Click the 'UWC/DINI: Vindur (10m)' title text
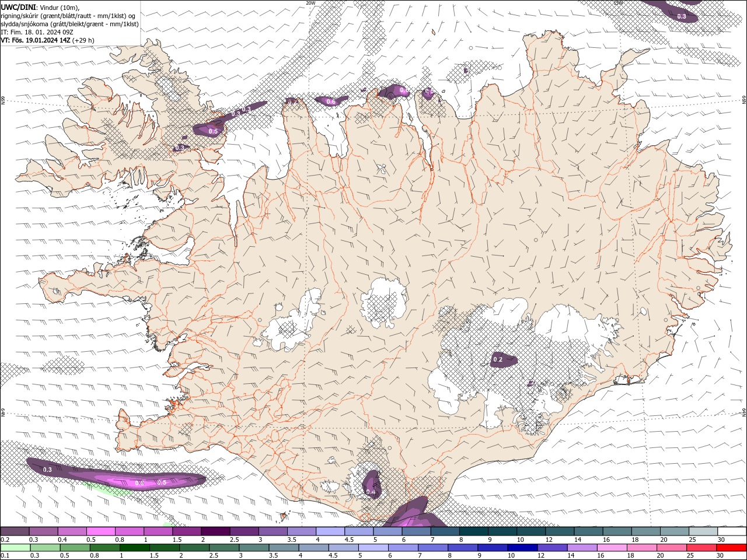This screenshot has height=560, width=747. tap(40, 7)
